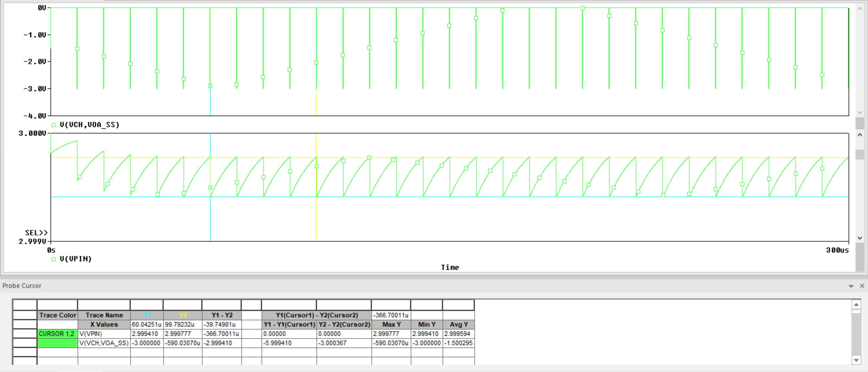Select V(VPIN) Y1 value 2.999410
868x372 pixels.
click(x=147, y=334)
